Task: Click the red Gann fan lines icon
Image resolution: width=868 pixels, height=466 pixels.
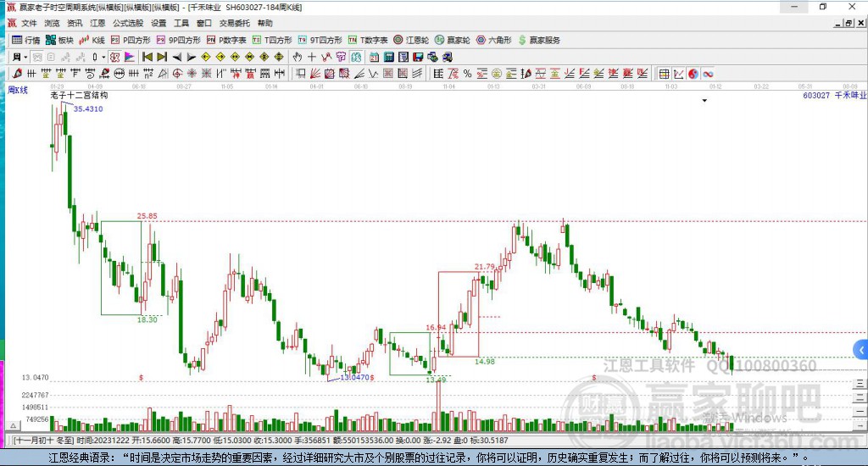Action: coord(315,73)
